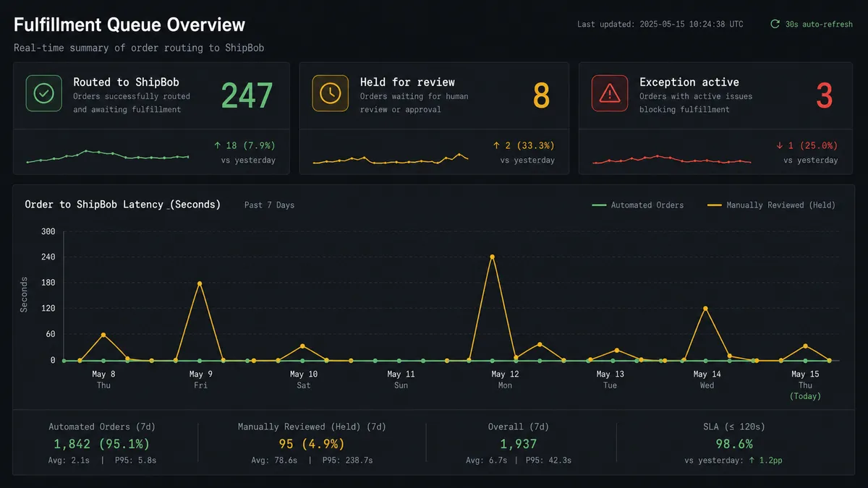Click the 'Last updated' timestamp text
868x488 pixels.
[x=660, y=24]
